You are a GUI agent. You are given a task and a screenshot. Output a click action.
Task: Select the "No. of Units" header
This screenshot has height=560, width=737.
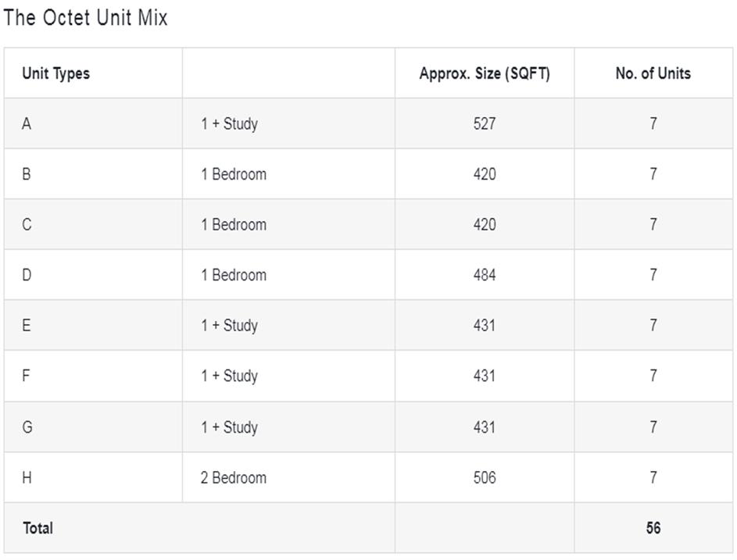point(653,73)
